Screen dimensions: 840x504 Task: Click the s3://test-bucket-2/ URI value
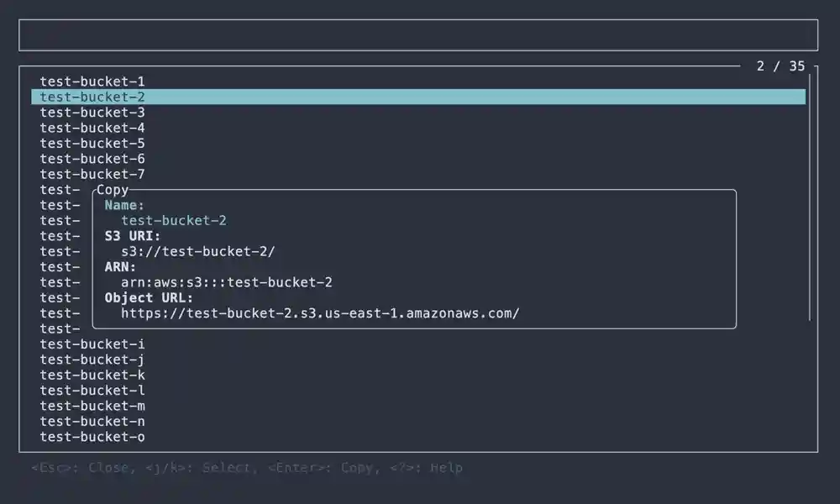[x=198, y=252]
